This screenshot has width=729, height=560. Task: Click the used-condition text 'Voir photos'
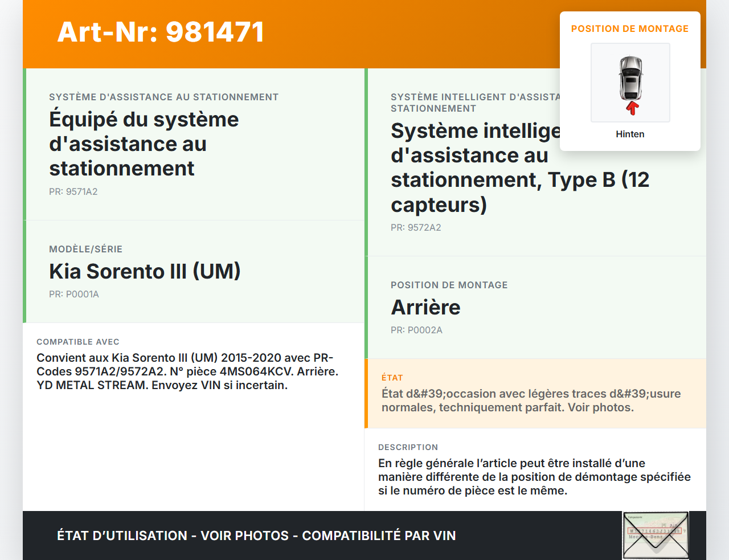point(530,400)
